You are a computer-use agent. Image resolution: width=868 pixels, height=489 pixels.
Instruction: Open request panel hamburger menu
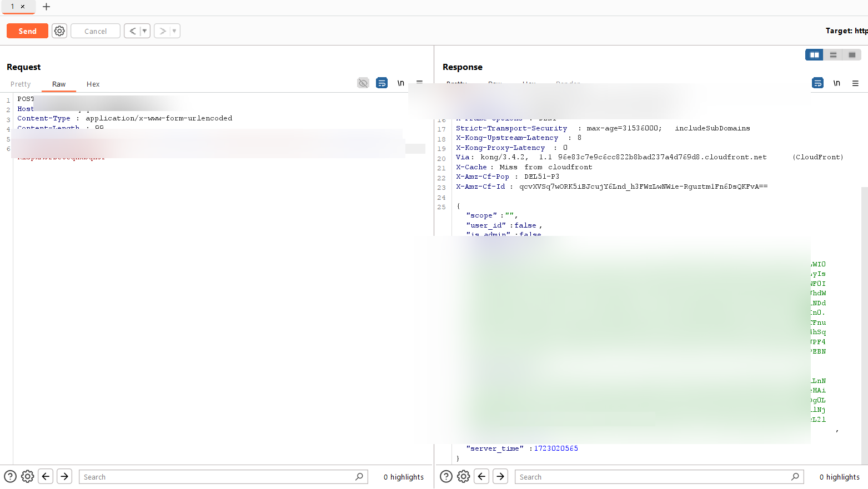point(420,82)
